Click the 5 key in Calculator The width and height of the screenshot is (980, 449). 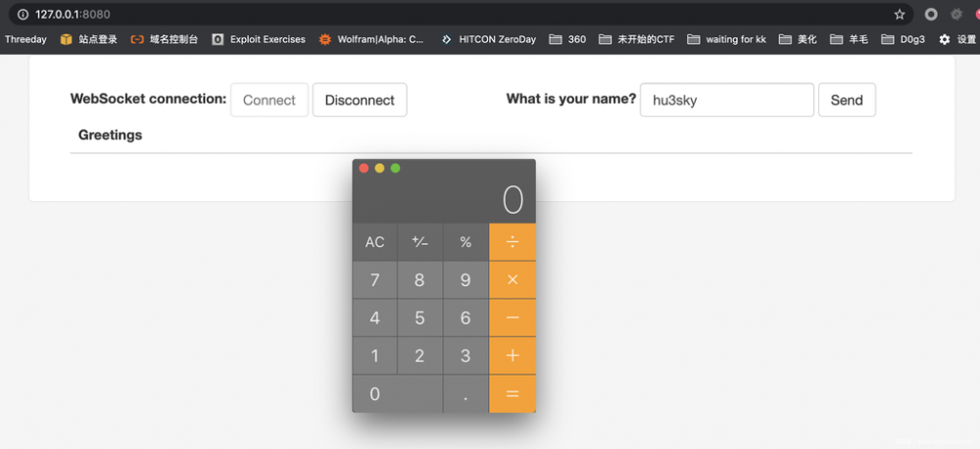point(420,318)
